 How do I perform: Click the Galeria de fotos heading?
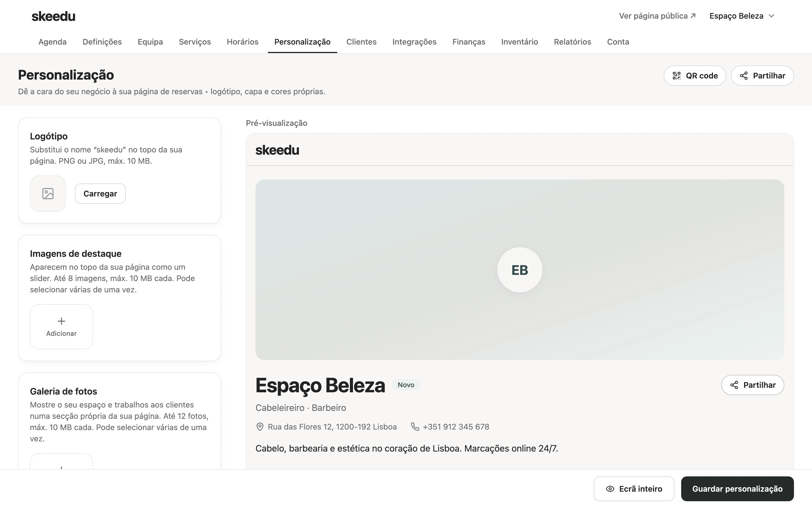(x=63, y=391)
